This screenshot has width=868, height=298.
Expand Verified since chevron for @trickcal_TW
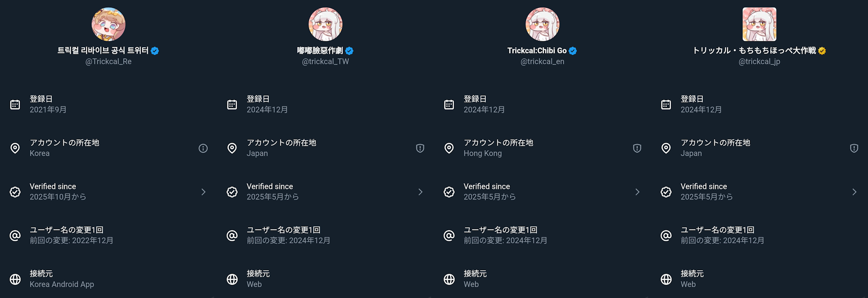[420, 192]
